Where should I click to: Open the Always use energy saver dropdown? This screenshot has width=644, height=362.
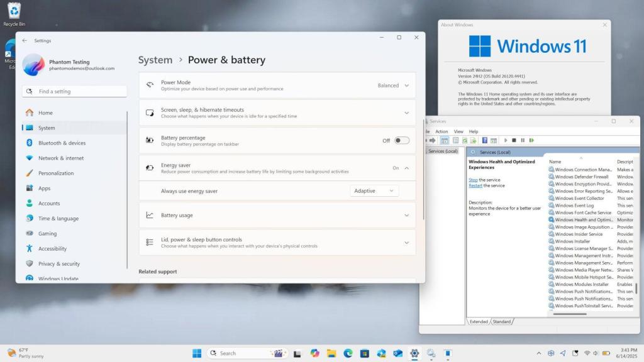point(374,190)
